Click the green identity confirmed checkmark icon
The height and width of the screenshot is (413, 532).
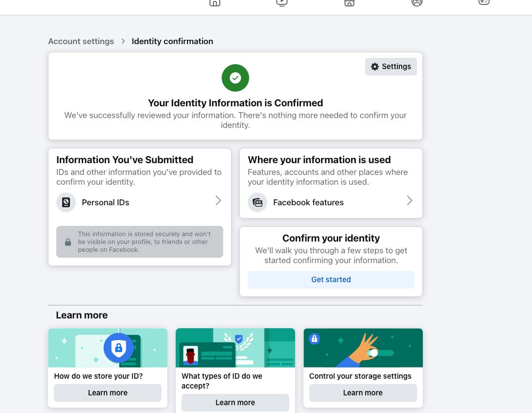235,78
